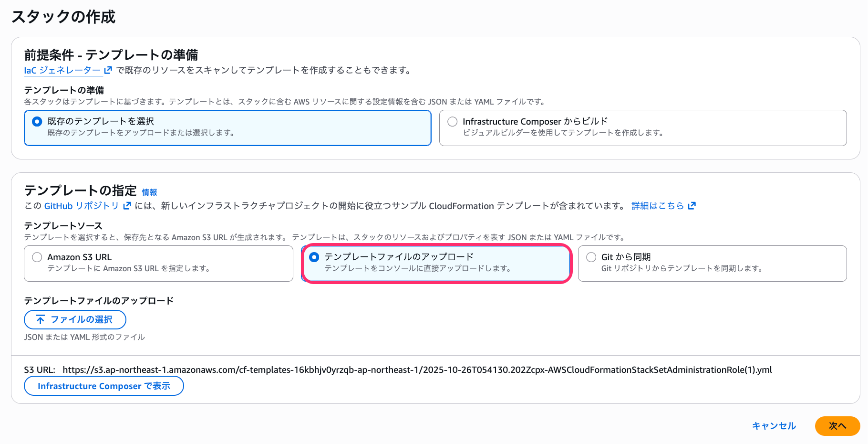Click Infrastructure Composer で表示 button
Screen dimensions: 868x444
[x=104, y=386]
